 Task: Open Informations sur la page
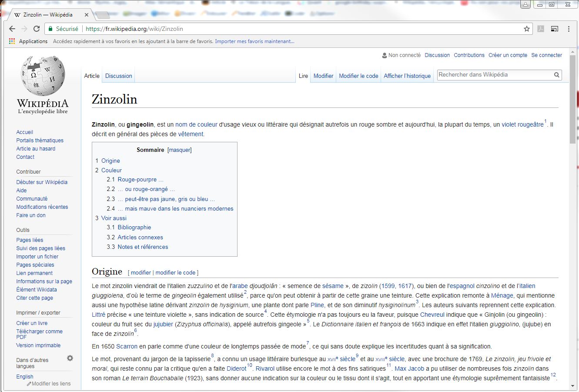[44, 281]
